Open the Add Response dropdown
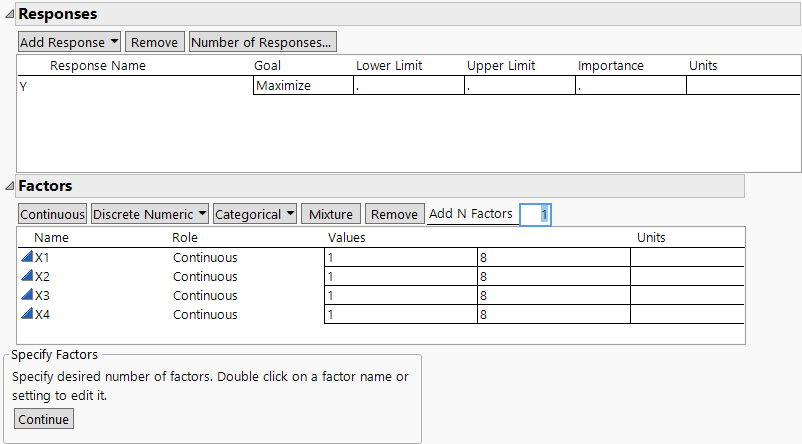 70,42
